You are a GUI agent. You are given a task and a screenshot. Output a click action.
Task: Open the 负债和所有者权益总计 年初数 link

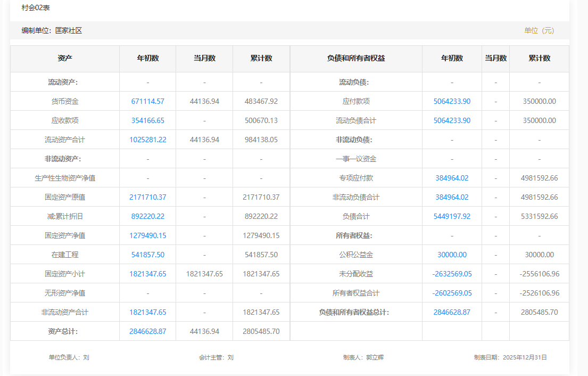click(x=452, y=312)
